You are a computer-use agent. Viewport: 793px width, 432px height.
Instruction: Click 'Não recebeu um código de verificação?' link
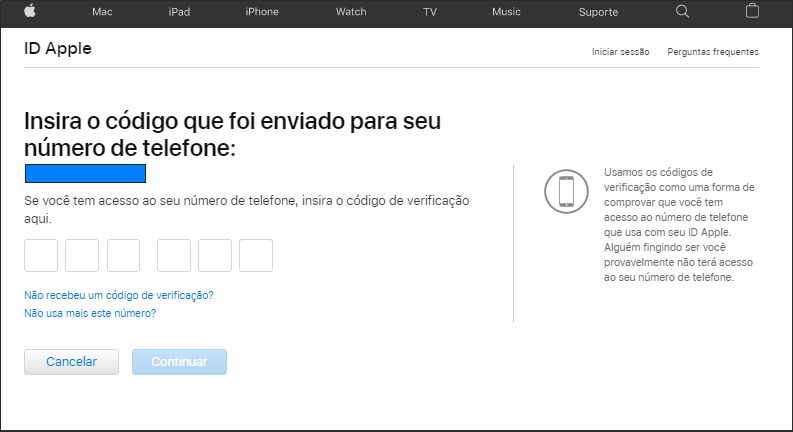(x=119, y=295)
